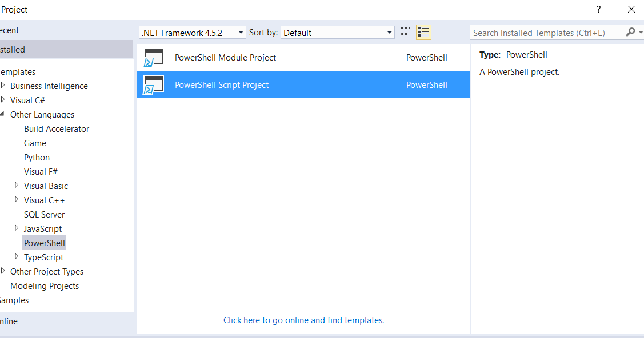Open the search options dropdown arrow
Viewport: 644px width, 338px height.
click(x=640, y=33)
